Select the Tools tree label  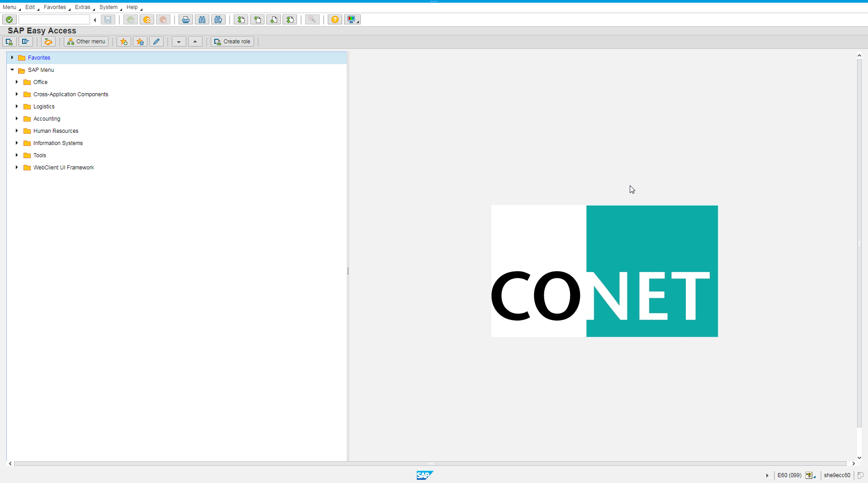point(40,155)
